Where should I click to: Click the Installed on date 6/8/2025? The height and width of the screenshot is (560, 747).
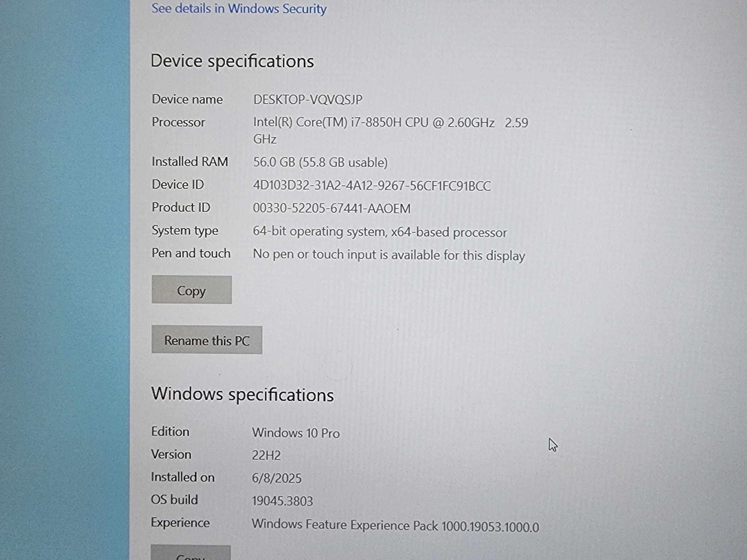coord(277,478)
